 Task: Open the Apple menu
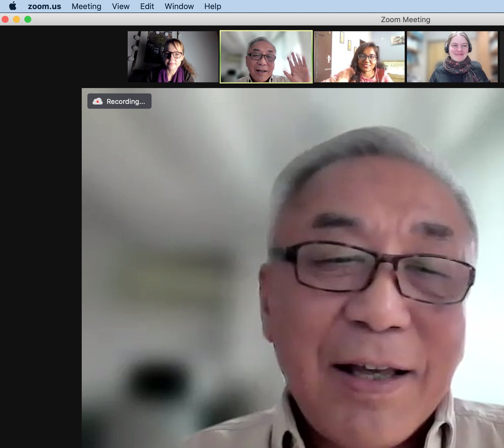tap(13, 6)
